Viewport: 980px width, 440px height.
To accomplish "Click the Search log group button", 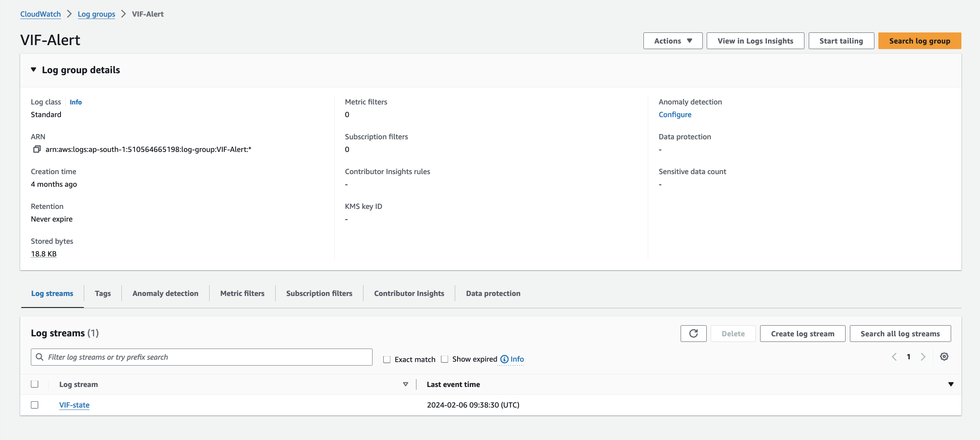I will tap(919, 41).
